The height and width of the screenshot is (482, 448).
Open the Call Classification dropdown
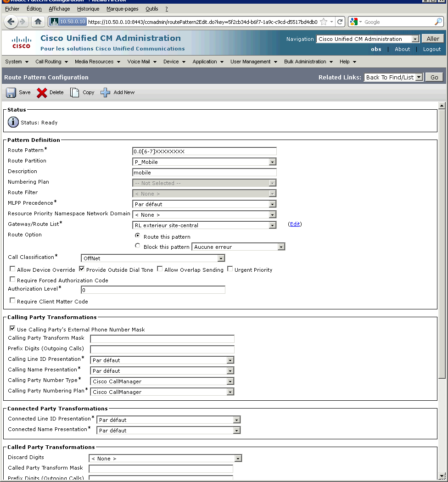[x=153, y=258]
